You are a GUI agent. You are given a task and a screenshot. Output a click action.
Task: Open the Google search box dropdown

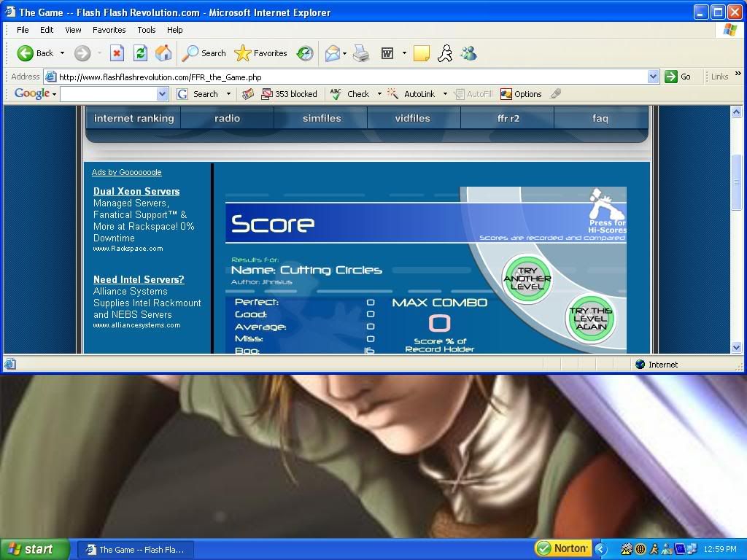coord(162,94)
